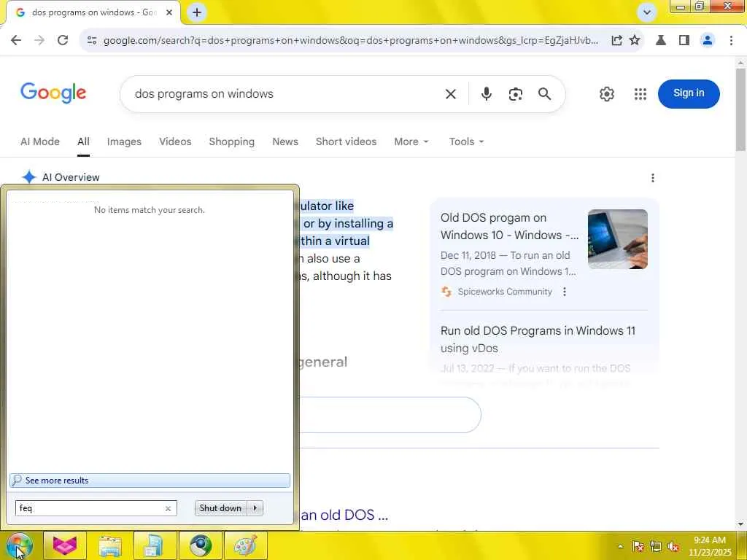Select the News tab
Viewport: 747px width, 560px height.
tap(285, 142)
